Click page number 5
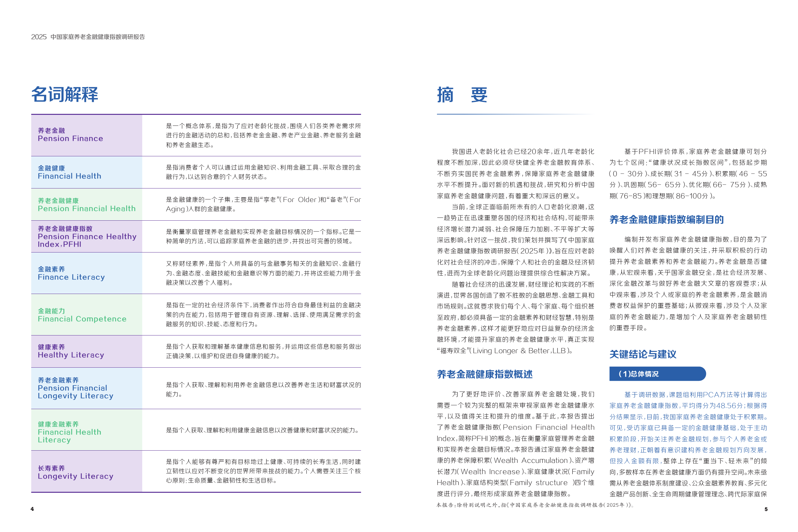The width and height of the screenshot is (798, 532). (x=766, y=509)
